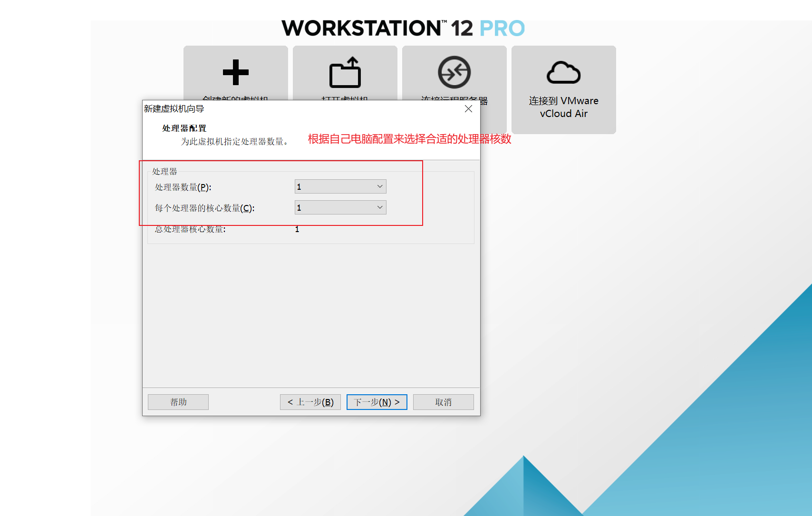Select the 每个处理器的核心数量 combo box value field
The width and height of the screenshot is (812, 516).
[340, 207]
